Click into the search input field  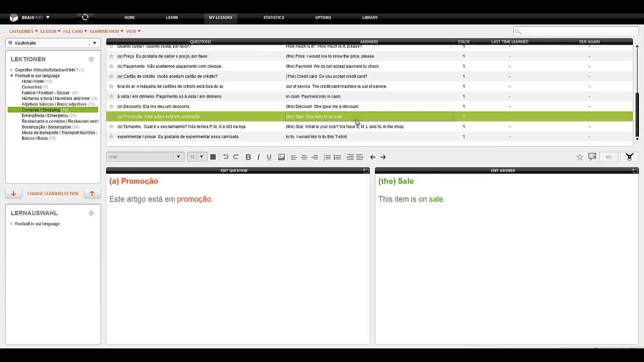click(x=576, y=31)
